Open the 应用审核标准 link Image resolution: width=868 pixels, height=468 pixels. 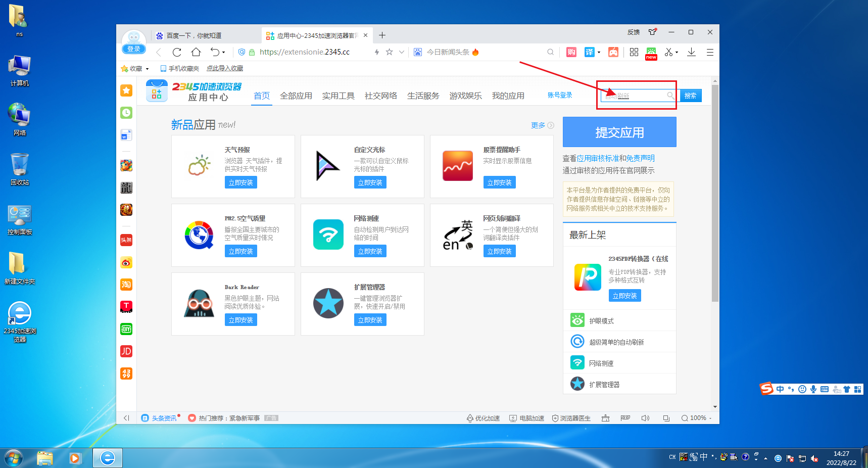(598, 158)
